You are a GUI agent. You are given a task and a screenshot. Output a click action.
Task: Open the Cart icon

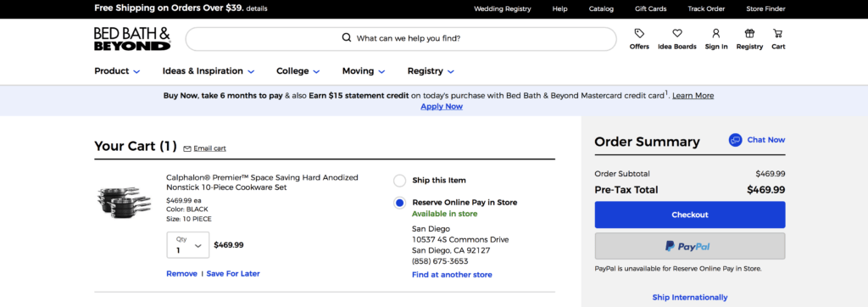pos(778,33)
